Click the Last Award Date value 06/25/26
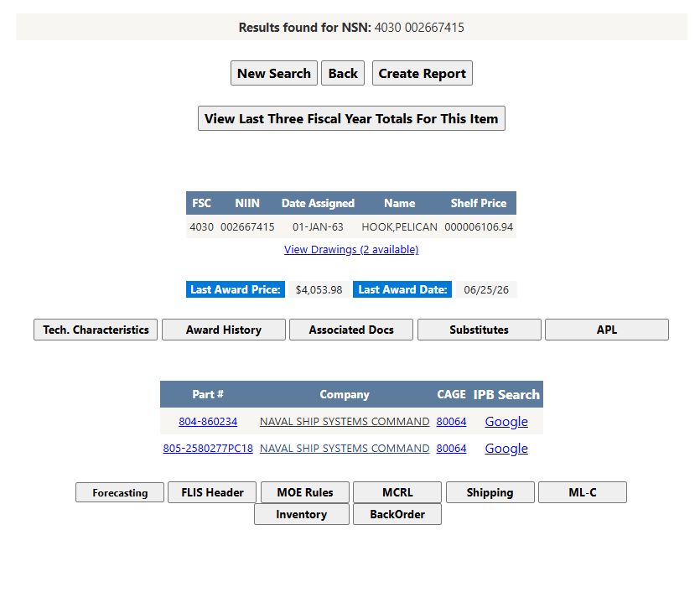The height and width of the screenshot is (608, 700). click(x=486, y=289)
